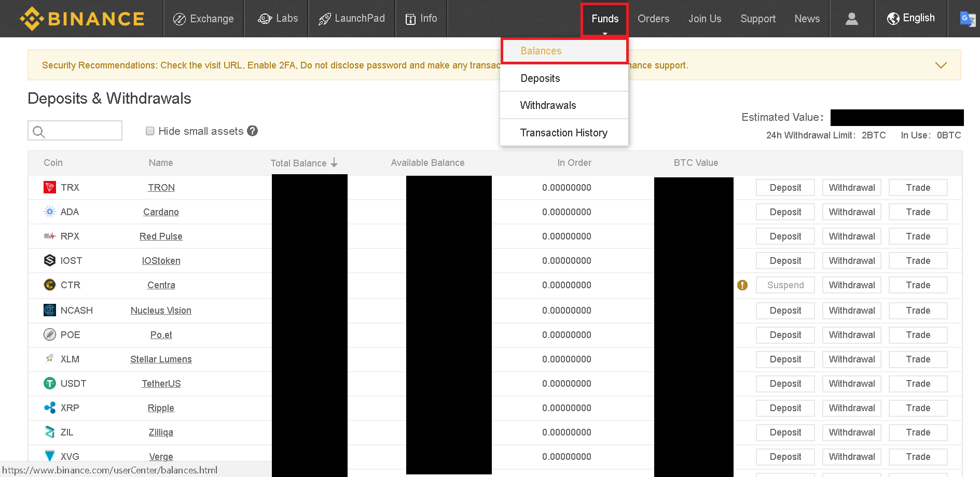
Task: Click the coin search input field
Action: (75, 131)
